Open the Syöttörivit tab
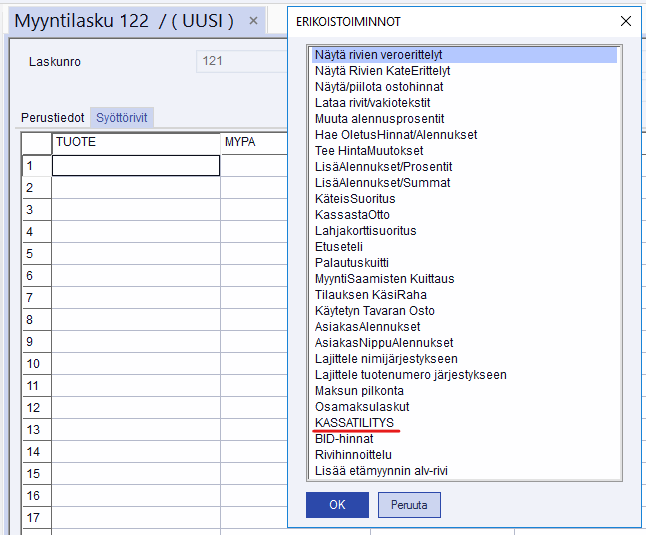 [x=122, y=118]
